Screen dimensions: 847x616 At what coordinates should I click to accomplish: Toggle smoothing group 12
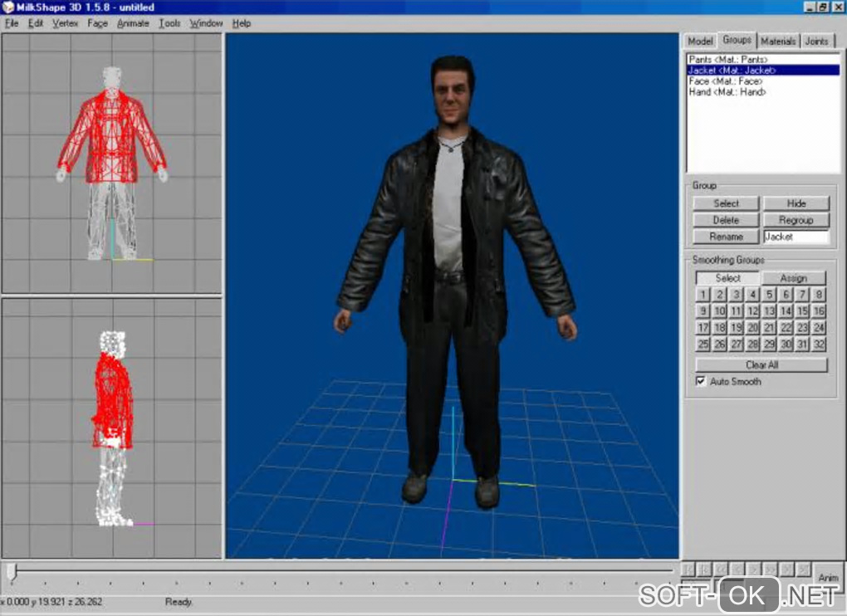coord(752,311)
